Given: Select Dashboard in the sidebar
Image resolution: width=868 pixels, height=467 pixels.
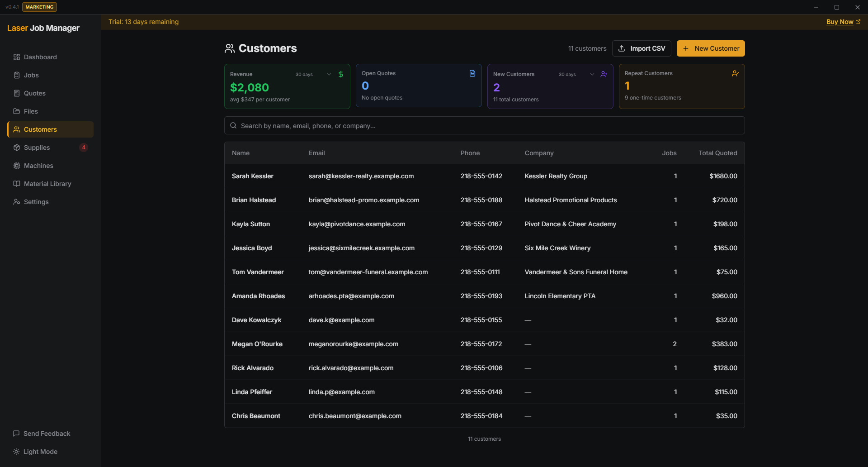Looking at the screenshot, I should 40,57.
